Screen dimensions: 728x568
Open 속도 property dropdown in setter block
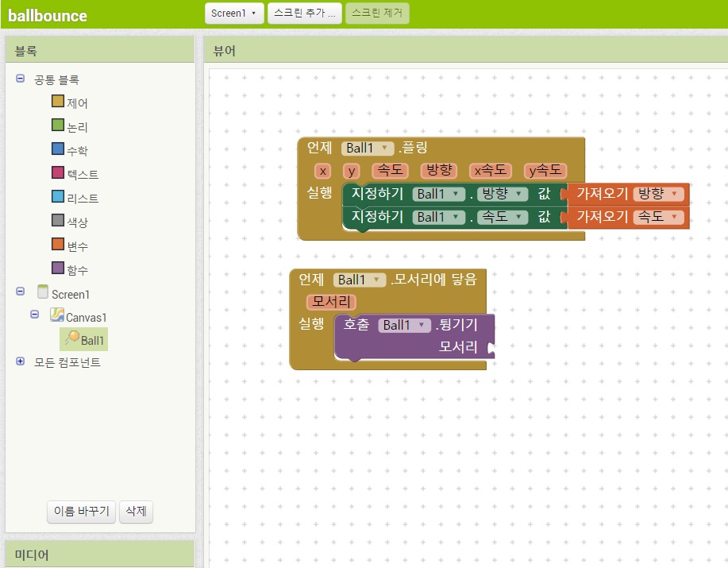(x=503, y=217)
